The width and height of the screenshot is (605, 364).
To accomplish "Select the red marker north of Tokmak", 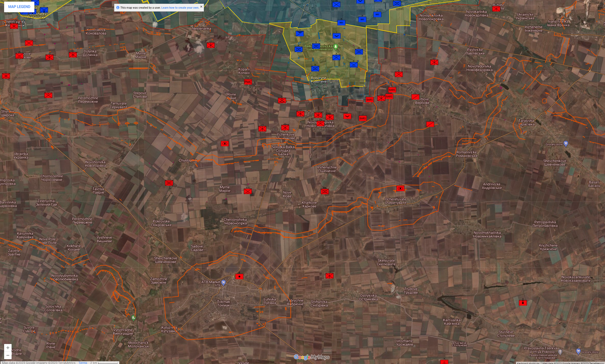I will point(239,276).
